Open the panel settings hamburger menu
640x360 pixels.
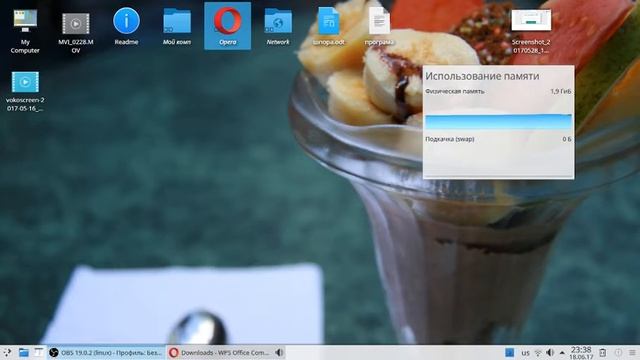click(x=632, y=353)
